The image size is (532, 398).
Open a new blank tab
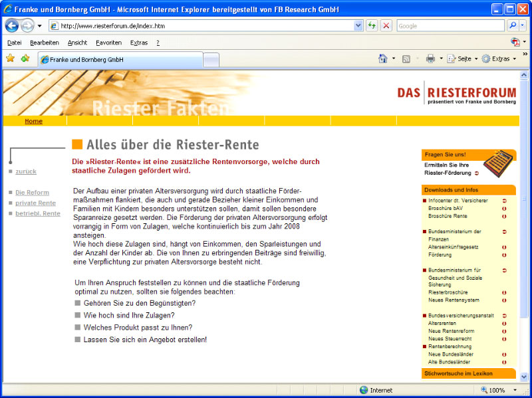point(211,60)
